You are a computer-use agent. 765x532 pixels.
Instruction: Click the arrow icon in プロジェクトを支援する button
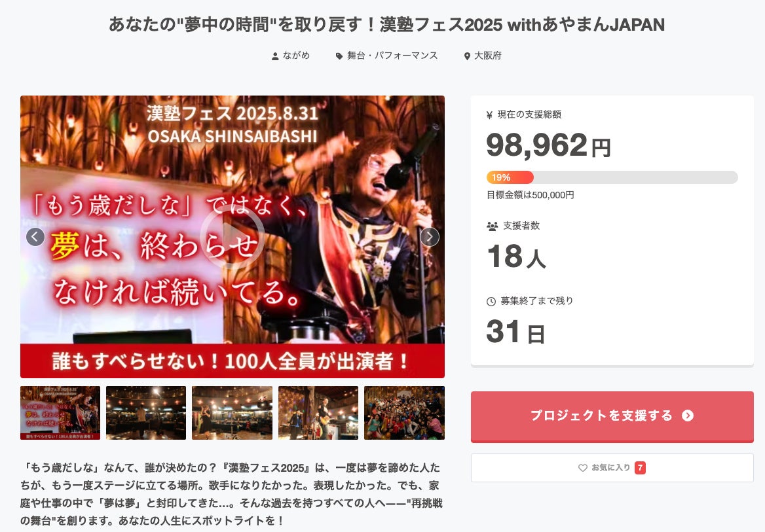[688, 416]
